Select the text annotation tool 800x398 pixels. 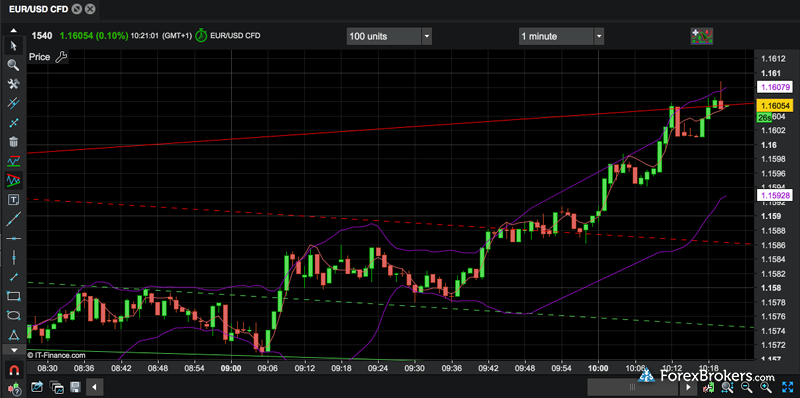13,200
